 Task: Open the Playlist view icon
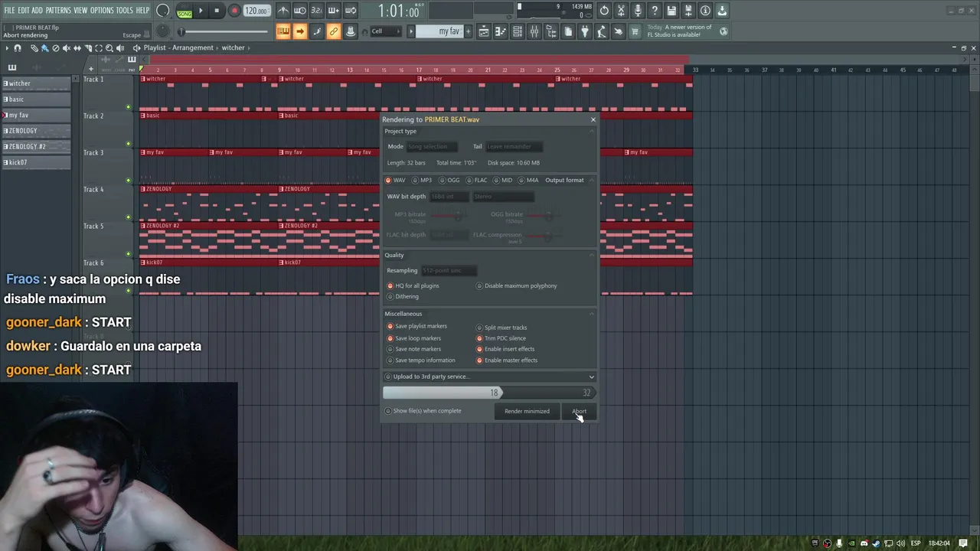point(484,31)
